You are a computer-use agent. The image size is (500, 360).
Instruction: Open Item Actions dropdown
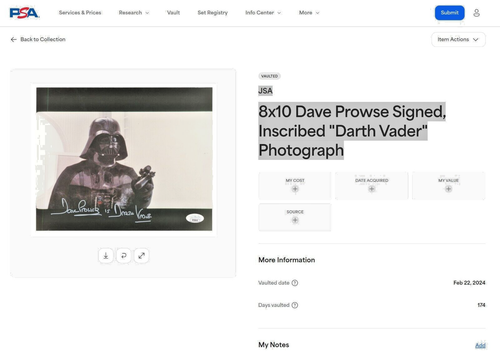(x=458, y=39)
